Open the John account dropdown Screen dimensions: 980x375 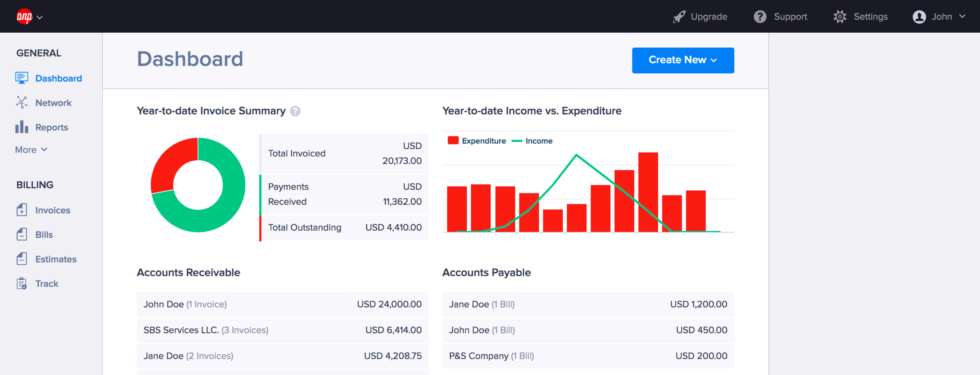(x=940, y=16)
